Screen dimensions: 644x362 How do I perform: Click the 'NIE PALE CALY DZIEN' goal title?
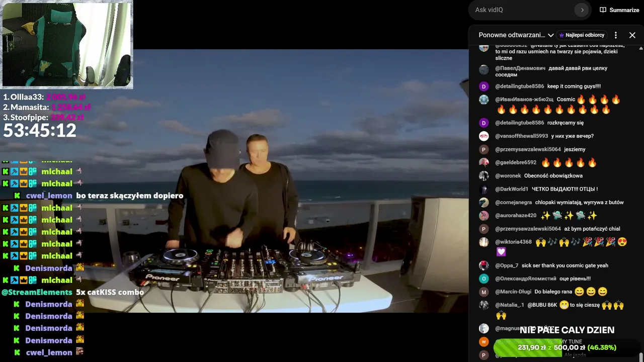click(567, 330)
